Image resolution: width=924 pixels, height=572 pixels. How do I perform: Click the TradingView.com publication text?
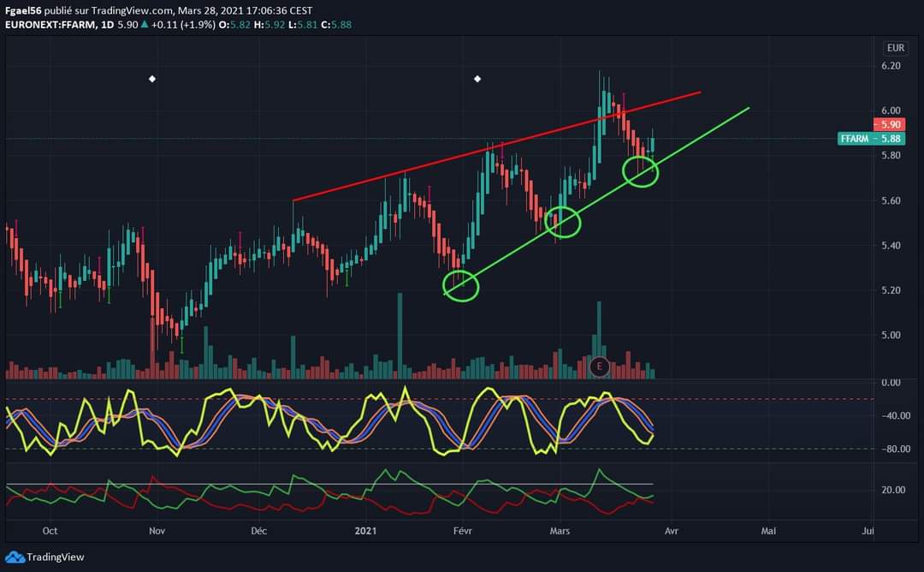pos(132,10)
